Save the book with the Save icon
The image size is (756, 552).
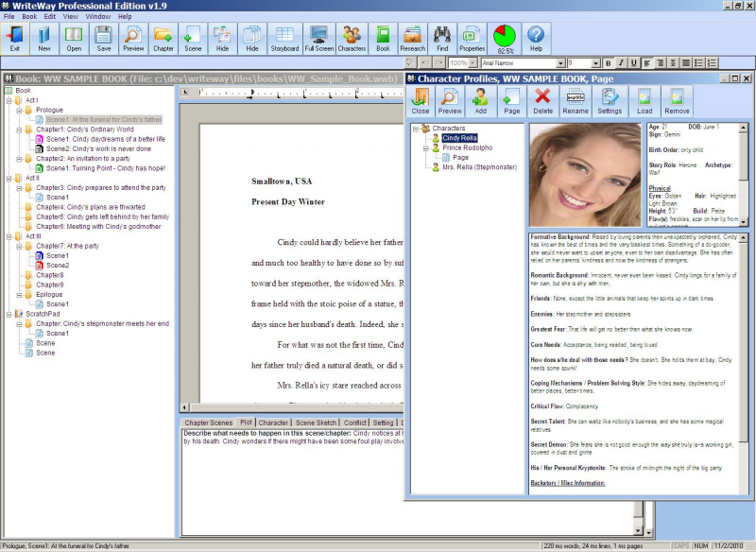104,38
